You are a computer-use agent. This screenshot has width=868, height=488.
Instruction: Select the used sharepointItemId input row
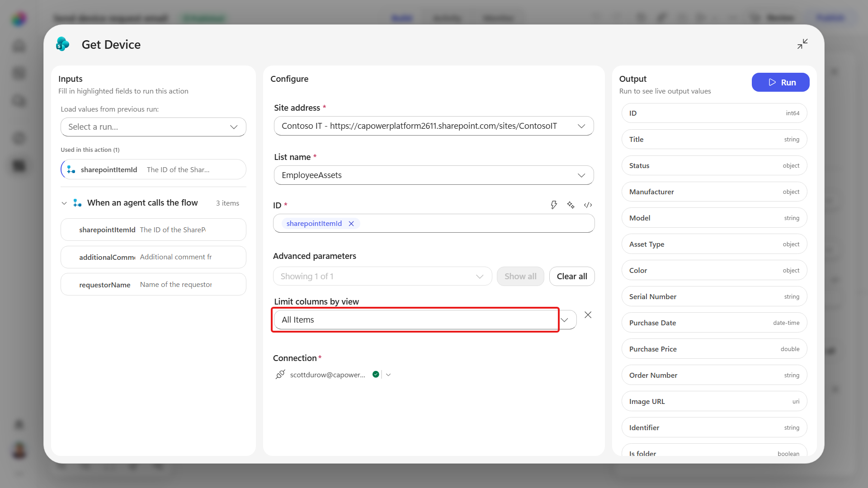tap(153, 169)
